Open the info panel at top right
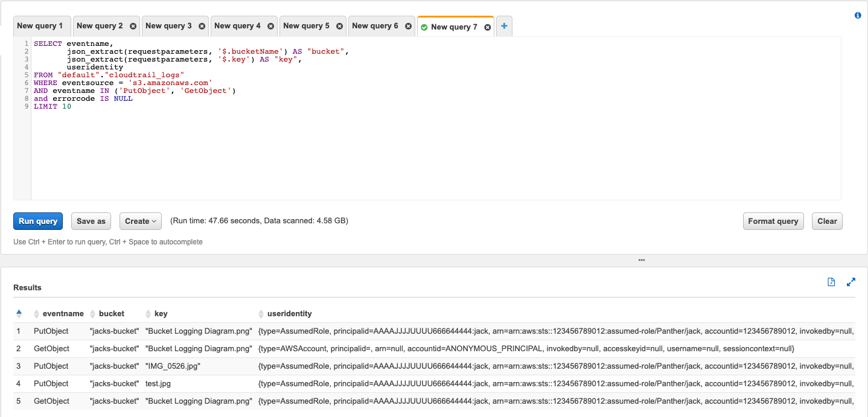Screen dimensions: 868x417 tap(858, 15)
